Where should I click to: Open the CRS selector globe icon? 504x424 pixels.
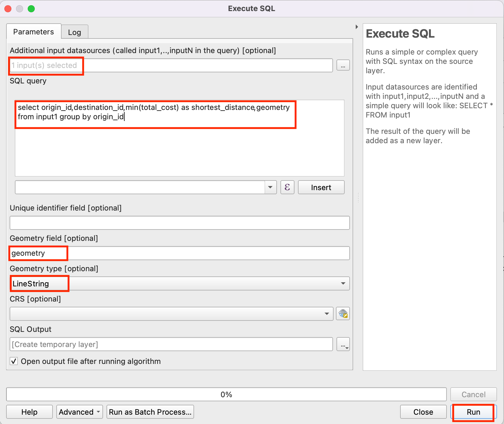[343, 314]
